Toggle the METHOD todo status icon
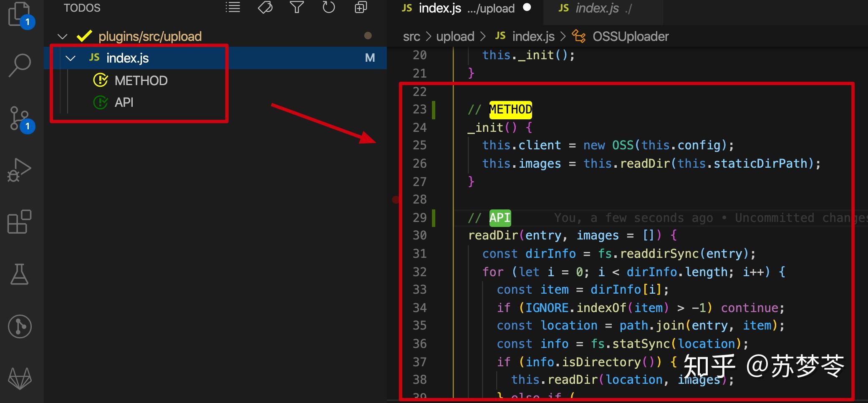Image resolution: width=868 pixels, height=403 pixels. [100, 80]
